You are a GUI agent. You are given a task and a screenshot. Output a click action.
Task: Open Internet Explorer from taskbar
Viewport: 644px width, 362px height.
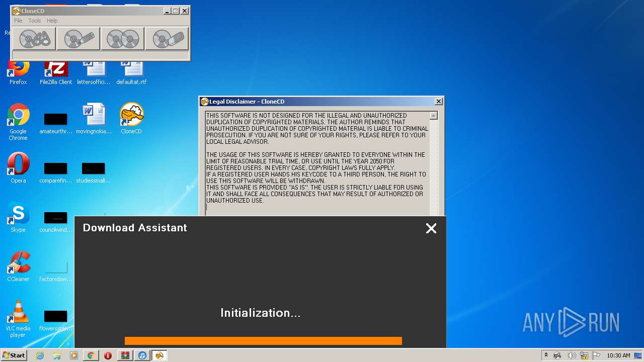click(x=40, y=355)
